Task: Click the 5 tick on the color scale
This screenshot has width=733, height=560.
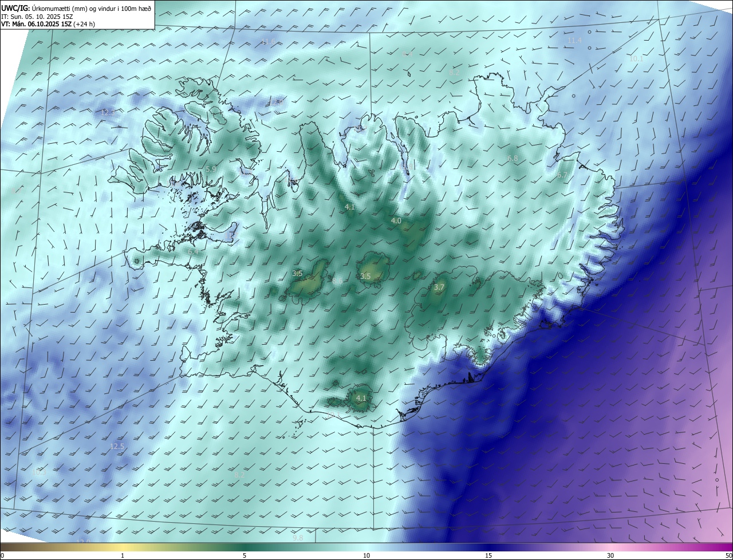Action: pos(245,555)
